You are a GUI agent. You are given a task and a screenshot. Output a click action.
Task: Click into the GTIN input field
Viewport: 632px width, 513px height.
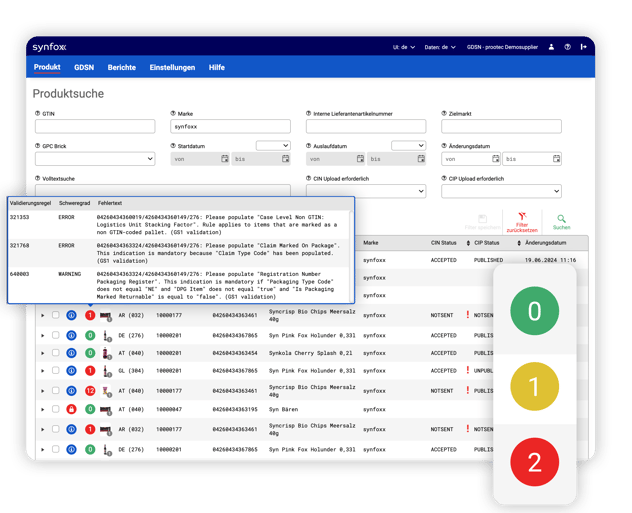coord(94,127)
